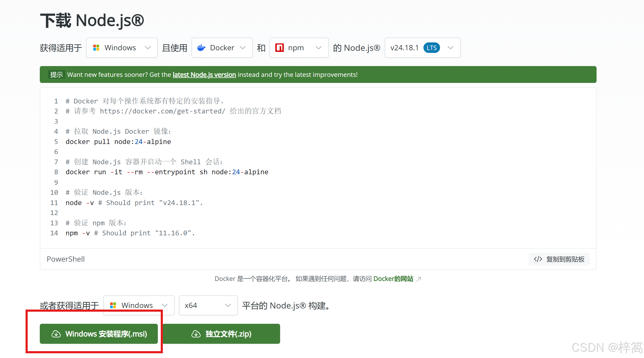Image resolution: width=644 pixels, height=358 pixels.
Task: Click the PowerShell label below the code
Action: [x=66, y=259]
